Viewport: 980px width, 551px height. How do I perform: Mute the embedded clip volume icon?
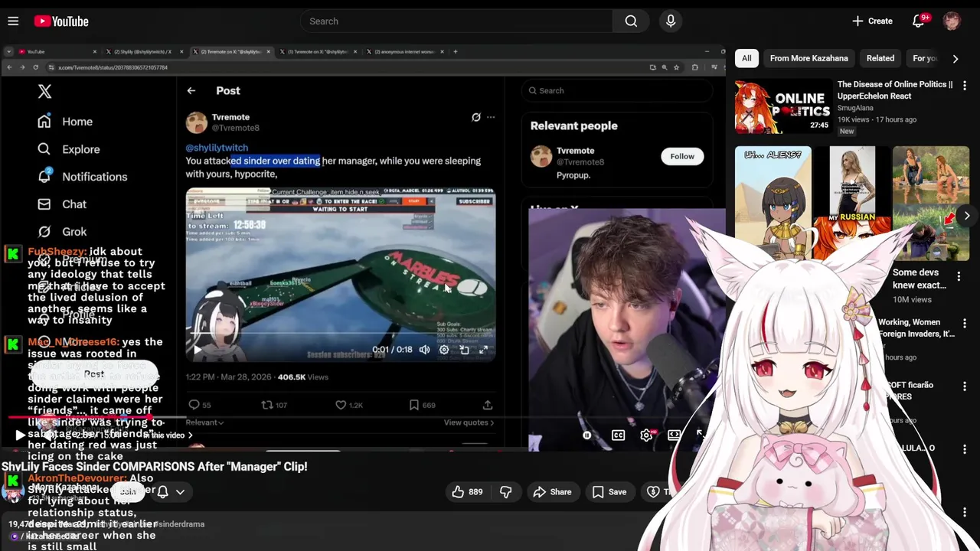424,350
